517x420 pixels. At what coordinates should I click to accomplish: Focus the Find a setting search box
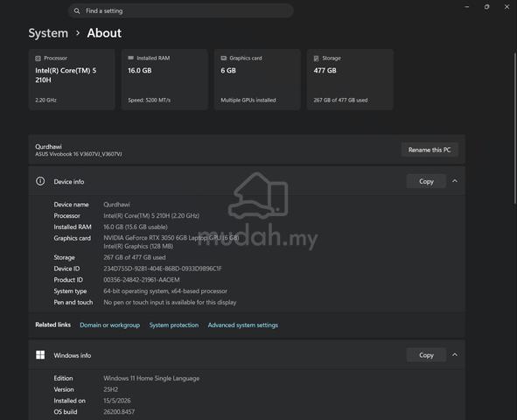coord(181,10)
